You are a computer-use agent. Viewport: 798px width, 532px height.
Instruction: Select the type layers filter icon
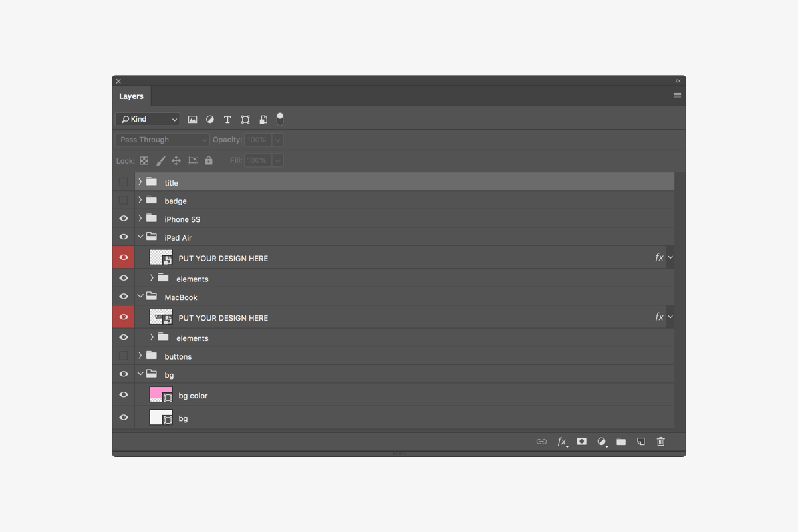coord(227,119)
